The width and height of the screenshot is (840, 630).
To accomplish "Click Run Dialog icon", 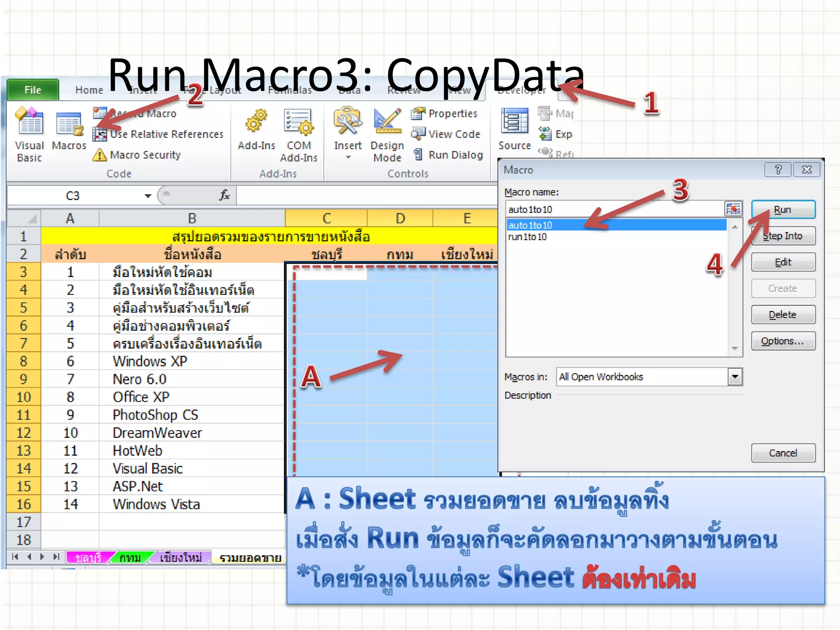I will [418, 155].
